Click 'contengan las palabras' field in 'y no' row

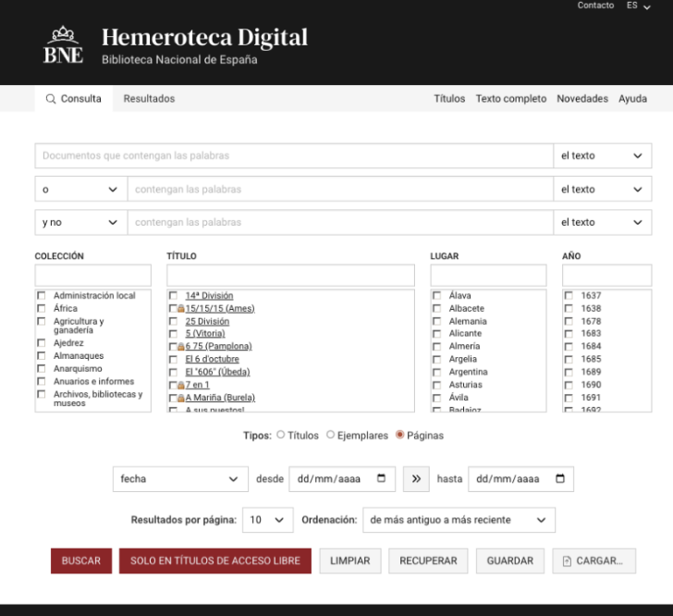(340, 222)
